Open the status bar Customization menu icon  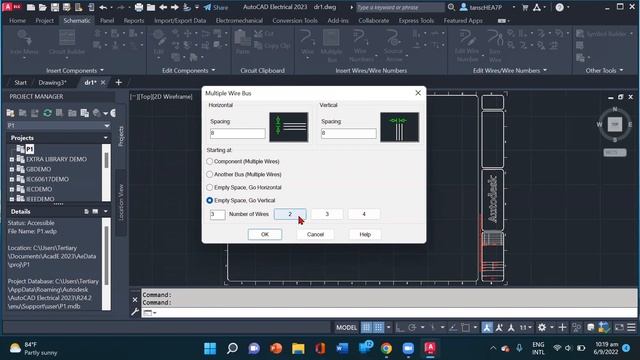pyautogui.click(x=631, y=327)
